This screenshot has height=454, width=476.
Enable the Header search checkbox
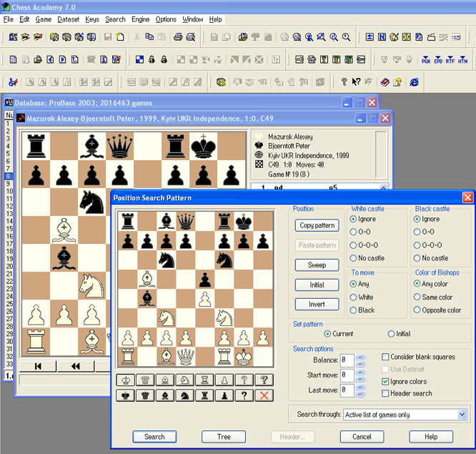coord(385,393)
